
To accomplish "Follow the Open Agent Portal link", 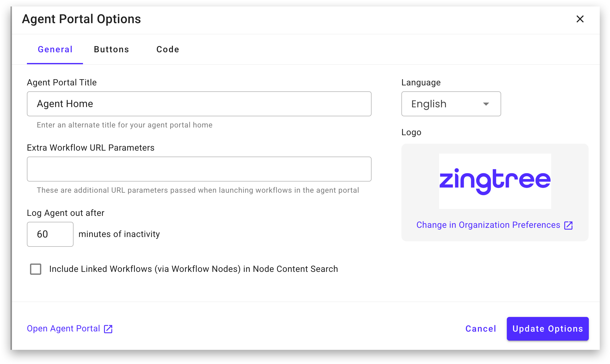I will coord(63,329).
